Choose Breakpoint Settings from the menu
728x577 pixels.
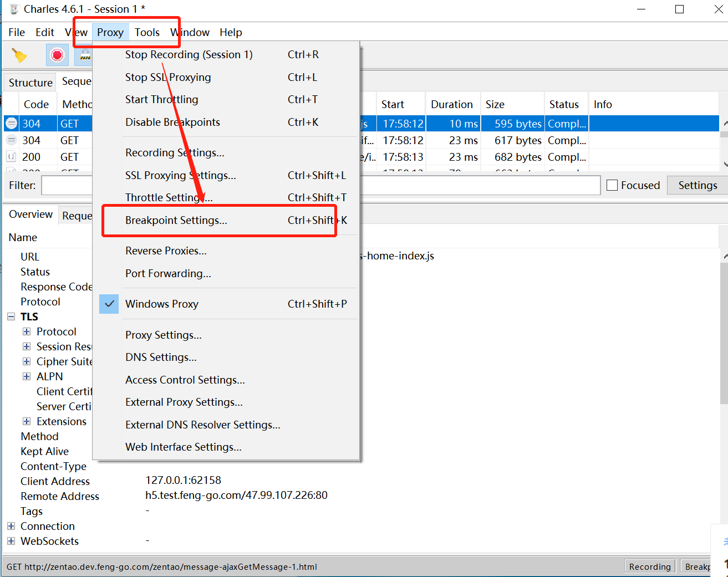point(225,220)
